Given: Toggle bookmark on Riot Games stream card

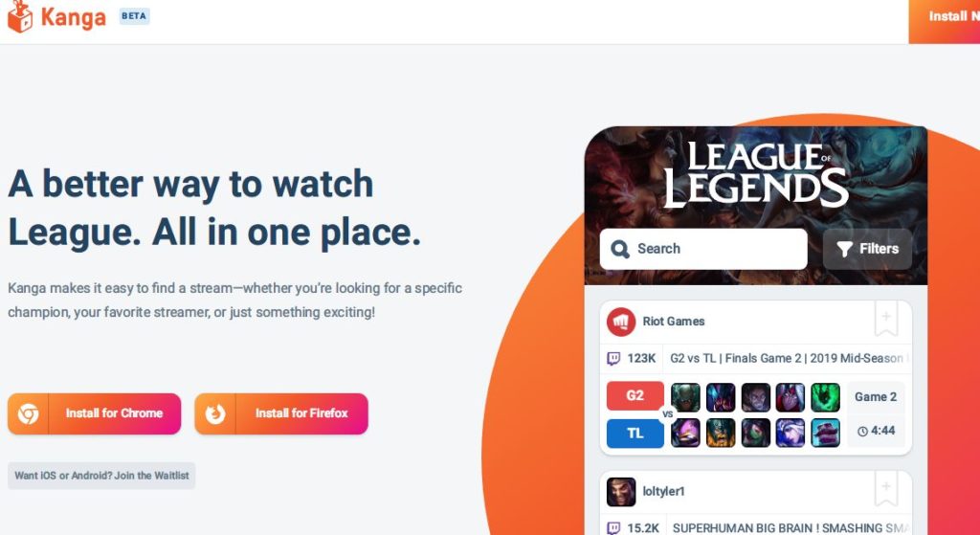Looking at the screenshot, I should click(x=885, y=318).
